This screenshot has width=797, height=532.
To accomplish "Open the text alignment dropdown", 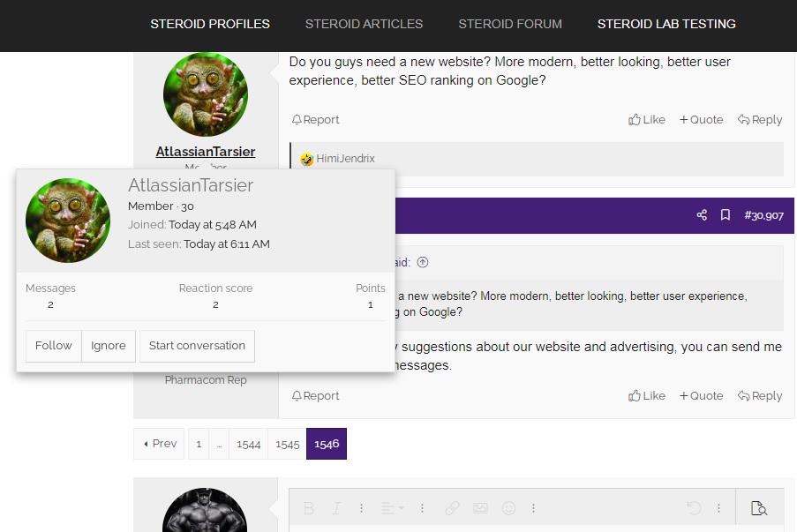I will click(x=393, y=508).
